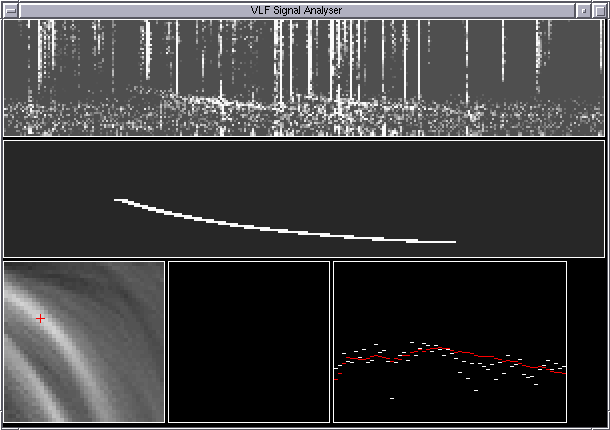Click the right end of the white traced curve

[453, 241]
